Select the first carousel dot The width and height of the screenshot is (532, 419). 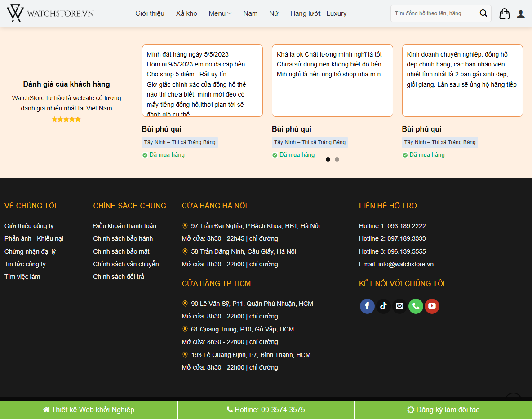pos(328,159)
